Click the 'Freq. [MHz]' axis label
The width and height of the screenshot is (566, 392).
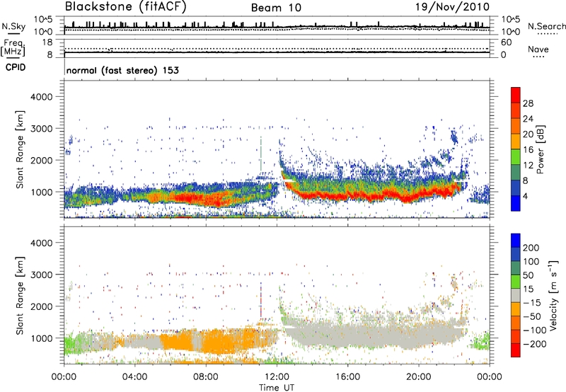[x=13, y=47]
